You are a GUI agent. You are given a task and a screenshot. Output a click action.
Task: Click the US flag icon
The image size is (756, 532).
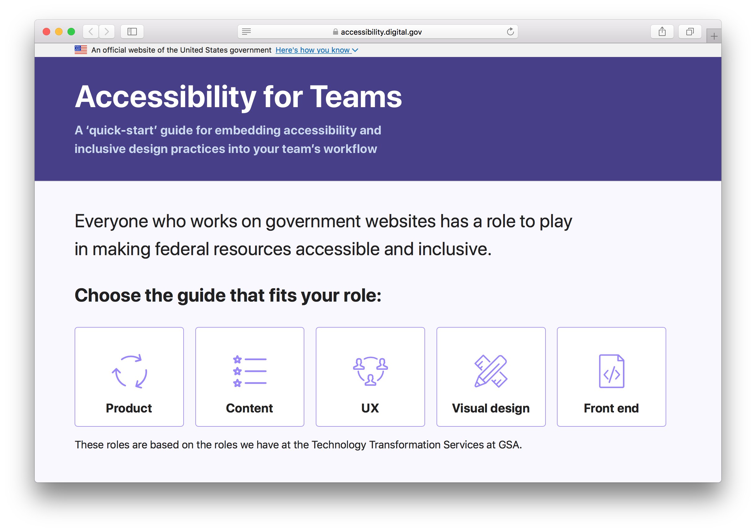click(x=81, y=50)
